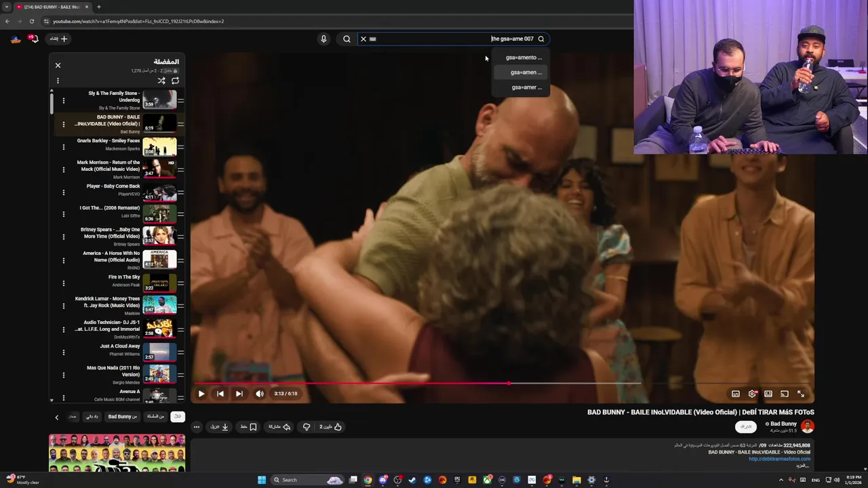Click the red progress bar scrubber handle
The image size is (868, 488).
(509, 383)
